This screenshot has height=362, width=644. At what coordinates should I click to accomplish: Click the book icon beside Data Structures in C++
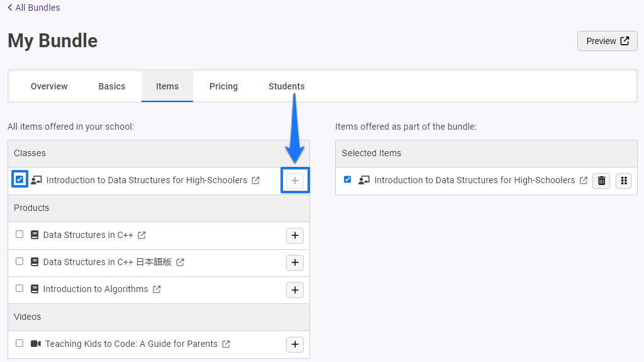(35, 235)
